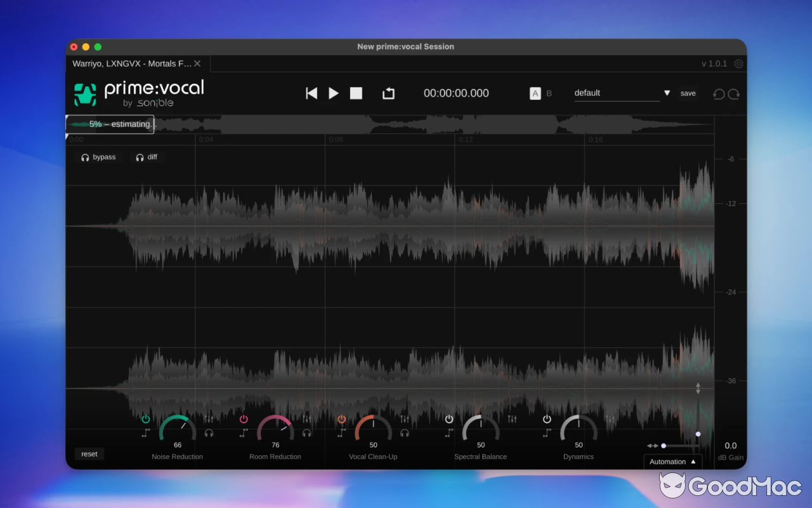Image resolution: width=812 pixels, height=508 pixels.
Task: Select the Warriyo, LXNGVX - Mortals session tab
Action: pos(130,63)
